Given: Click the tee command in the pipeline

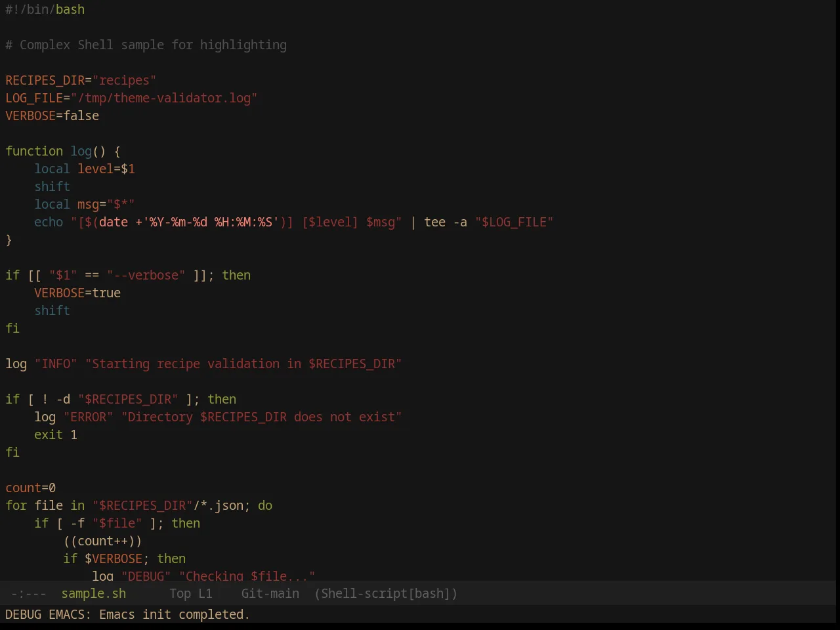Looking at the screenshot, I should click(x=435, y=222).
